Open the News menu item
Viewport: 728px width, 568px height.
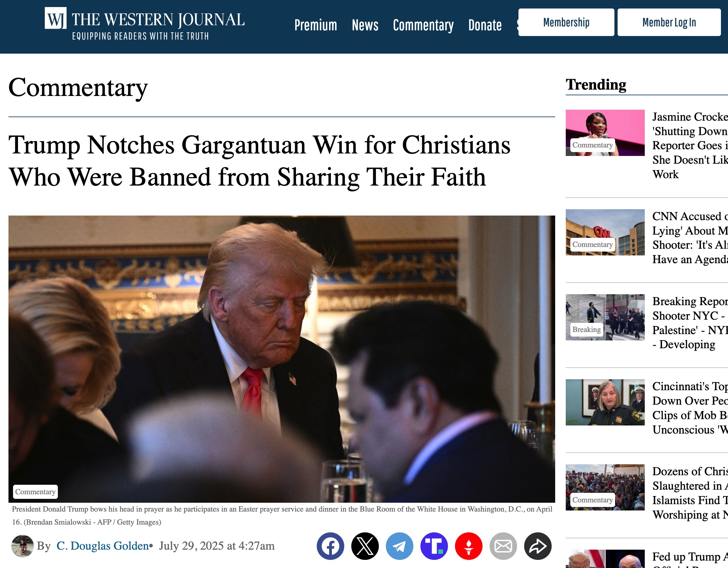tap(365, 25)
